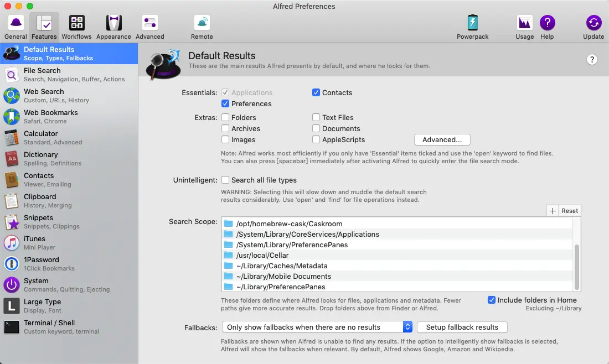This screenshot has width=609, height=364.
Task: Enable the Text Files checkbox
Action: pyautogui.click(x=316, y=117)
